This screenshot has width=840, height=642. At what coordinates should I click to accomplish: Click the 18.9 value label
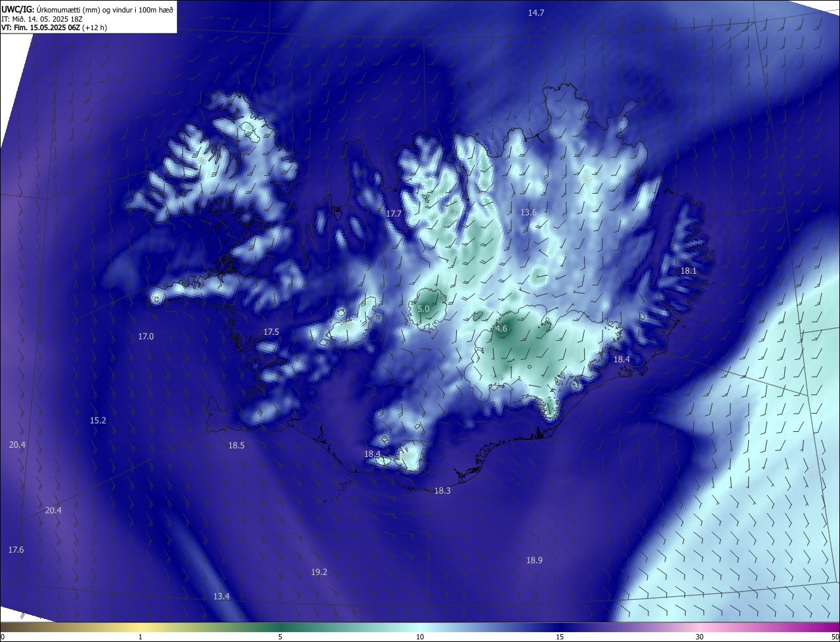pyautogui.click(x=534, y=560)
